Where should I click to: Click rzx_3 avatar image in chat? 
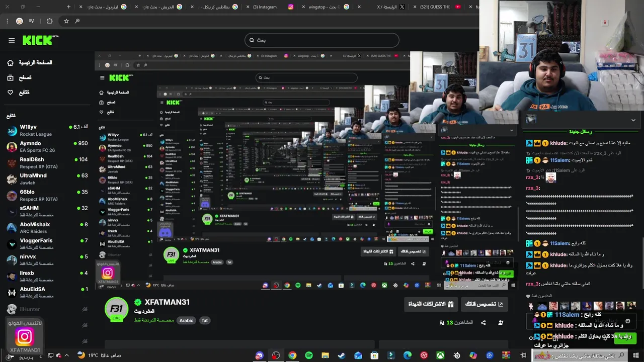(551, 177)
